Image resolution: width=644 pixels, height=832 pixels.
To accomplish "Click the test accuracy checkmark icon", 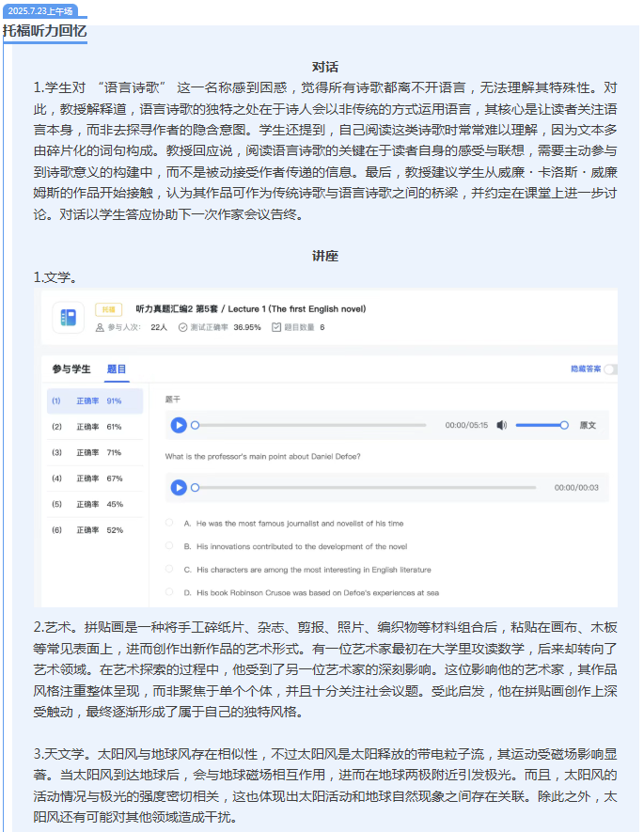I will pyautogui.click(x=182, y=327).
